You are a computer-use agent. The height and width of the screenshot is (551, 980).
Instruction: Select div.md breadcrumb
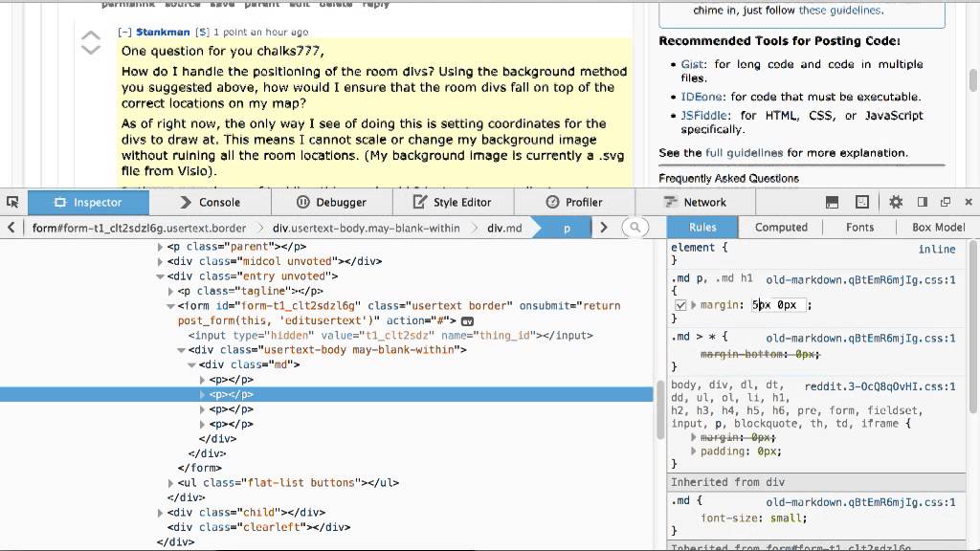coord(504,228)
